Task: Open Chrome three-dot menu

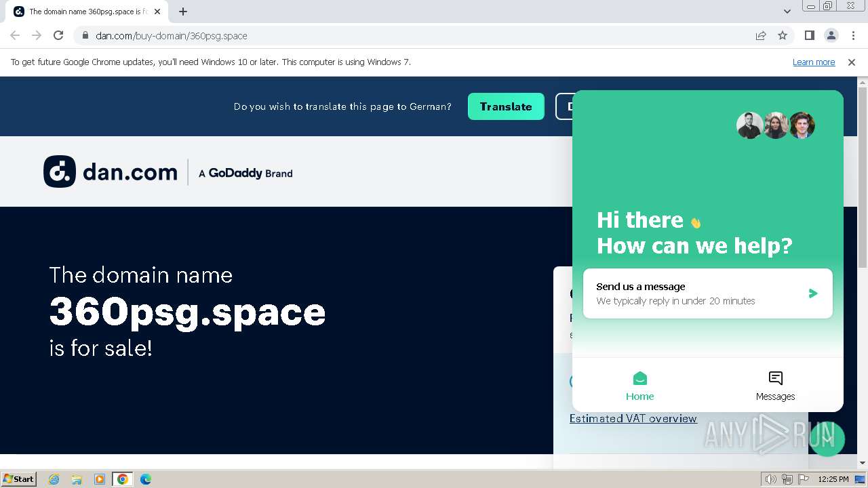Action: click(x=853, y=35)
